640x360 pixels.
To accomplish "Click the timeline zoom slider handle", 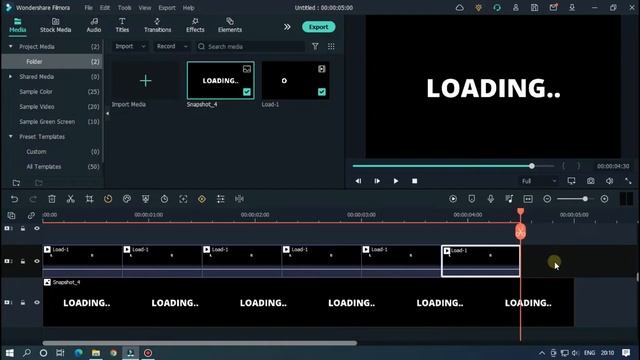I will pos(585,199).
